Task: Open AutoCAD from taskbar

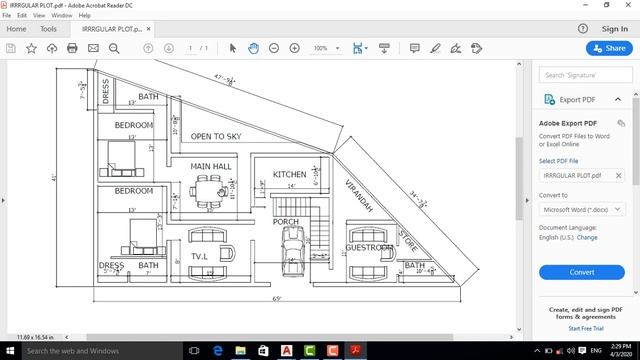Action: point(287,351)
